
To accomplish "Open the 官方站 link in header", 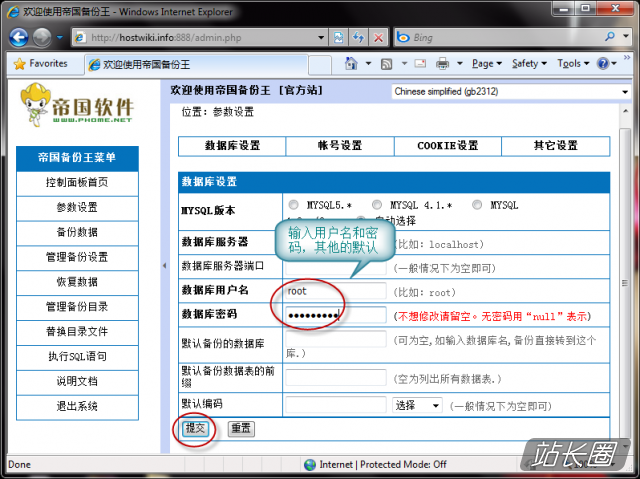I will point(301,90).
